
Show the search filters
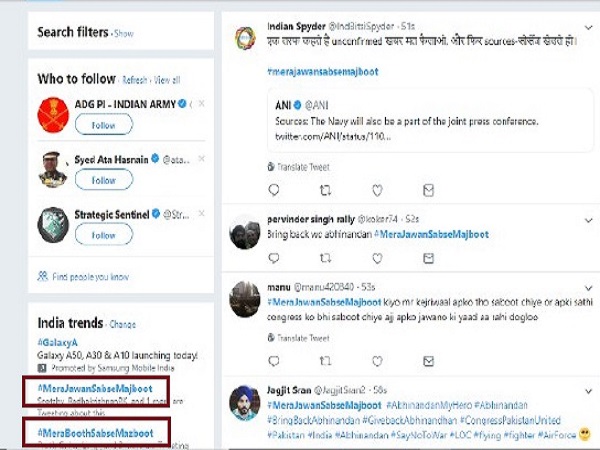tap(124, 34)
